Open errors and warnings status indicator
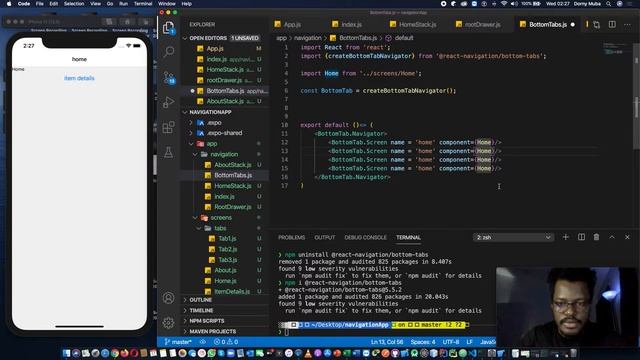Screen dimensions: 640x360 (x=226, y=342)
